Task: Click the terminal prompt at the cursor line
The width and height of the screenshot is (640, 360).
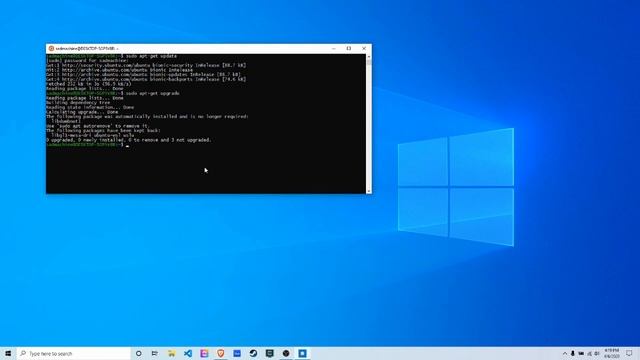Action: tap(88, 145)
